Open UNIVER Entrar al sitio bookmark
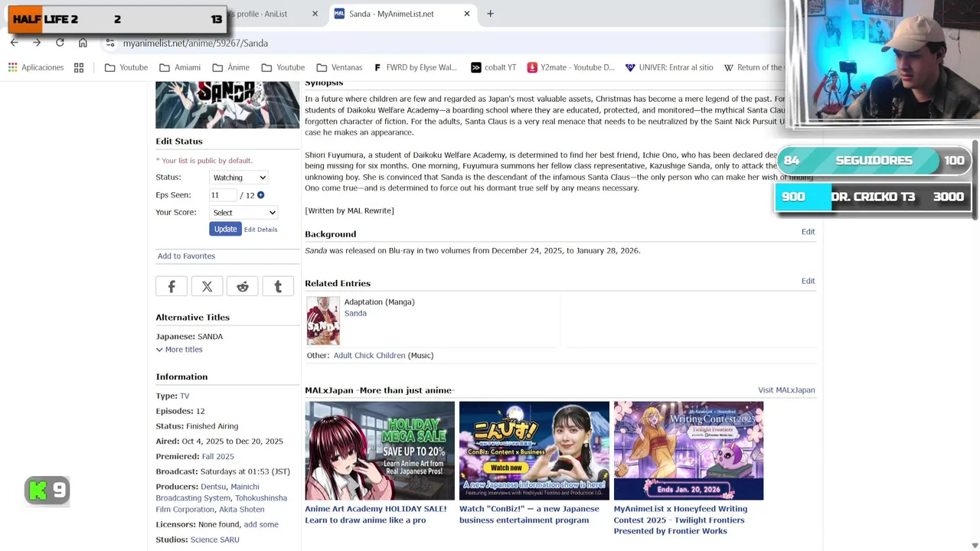The height and width of the screenshot is (551, 980). point(668,67)
